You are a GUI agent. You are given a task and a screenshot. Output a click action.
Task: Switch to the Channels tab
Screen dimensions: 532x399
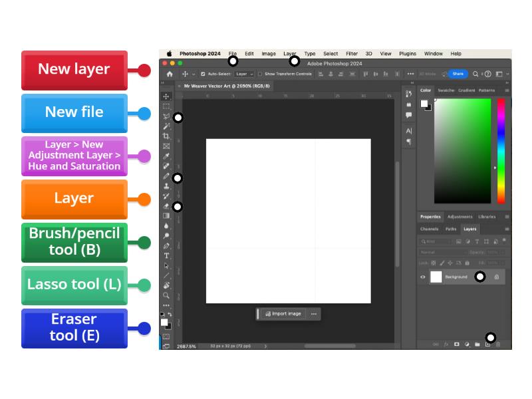pos(429,229)
